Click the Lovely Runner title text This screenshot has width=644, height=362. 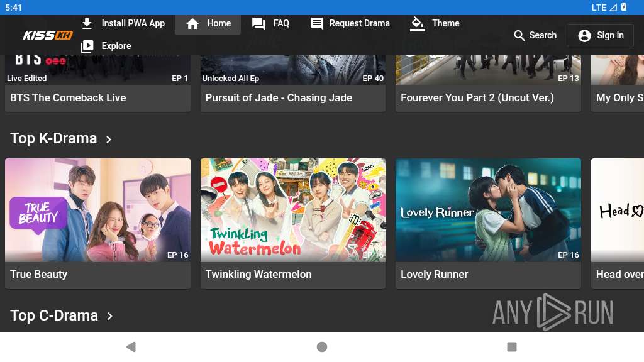434,274
